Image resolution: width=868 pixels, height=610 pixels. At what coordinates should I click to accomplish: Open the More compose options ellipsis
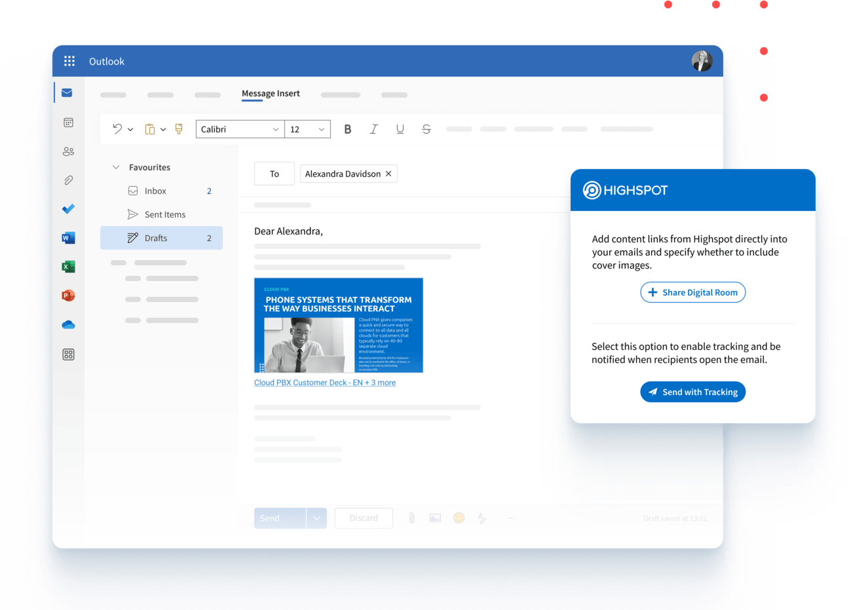click(511, 518)
